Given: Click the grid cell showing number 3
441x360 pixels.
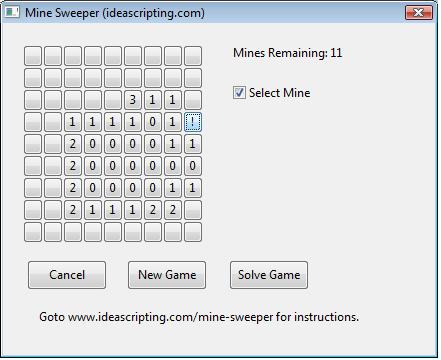Looking at the screenshot, I should [133, 100].
